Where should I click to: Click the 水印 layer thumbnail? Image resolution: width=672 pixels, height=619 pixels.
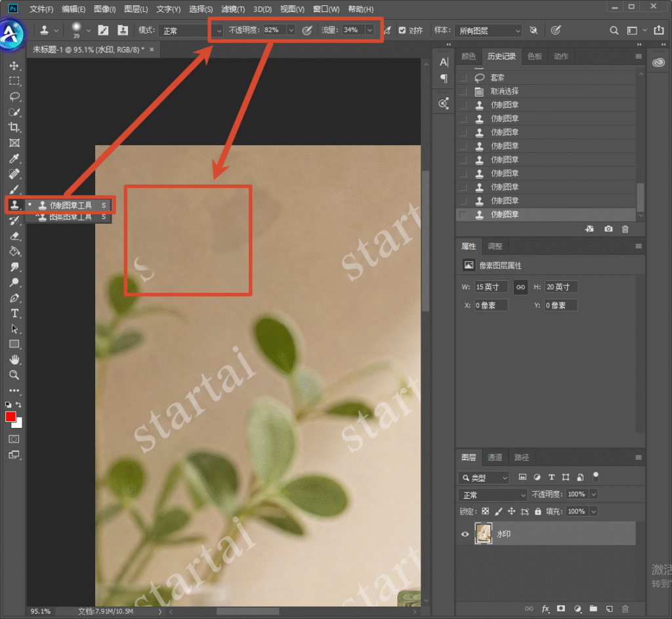(x=483, y=534)
